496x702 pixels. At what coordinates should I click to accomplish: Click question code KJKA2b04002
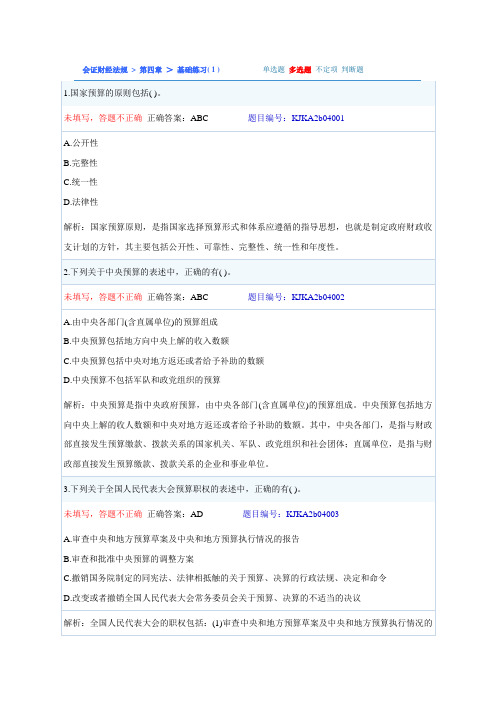318,297
